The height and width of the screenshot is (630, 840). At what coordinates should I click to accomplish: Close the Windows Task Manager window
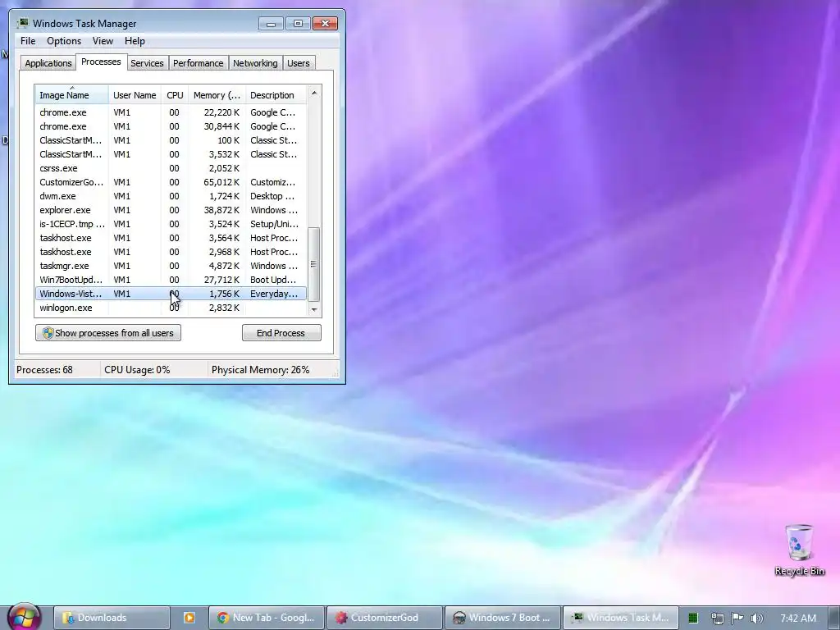pyautogui.click(x=325, y=24)
